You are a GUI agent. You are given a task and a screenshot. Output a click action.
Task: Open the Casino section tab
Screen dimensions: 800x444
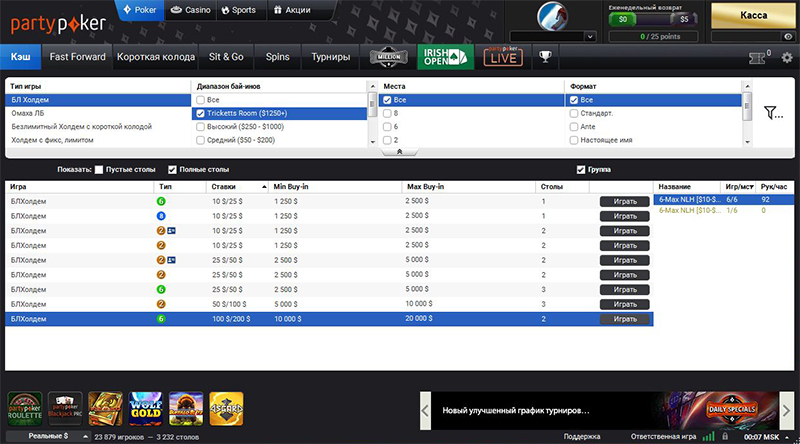(190, 10)
